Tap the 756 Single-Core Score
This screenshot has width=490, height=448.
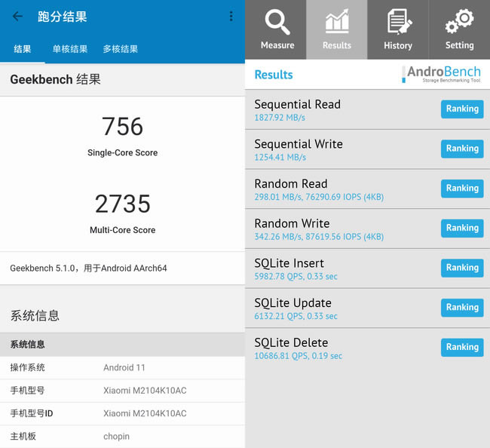point(122,127)
